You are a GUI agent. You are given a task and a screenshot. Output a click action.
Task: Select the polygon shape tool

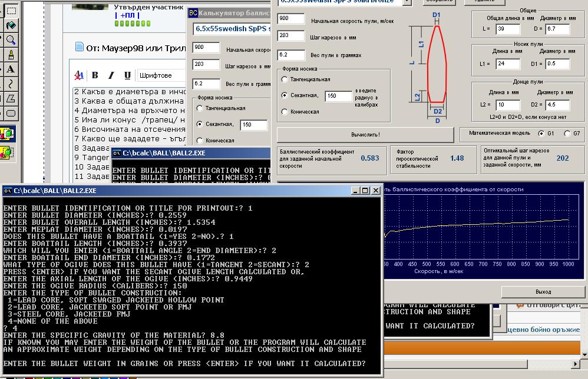coord(10,99)
